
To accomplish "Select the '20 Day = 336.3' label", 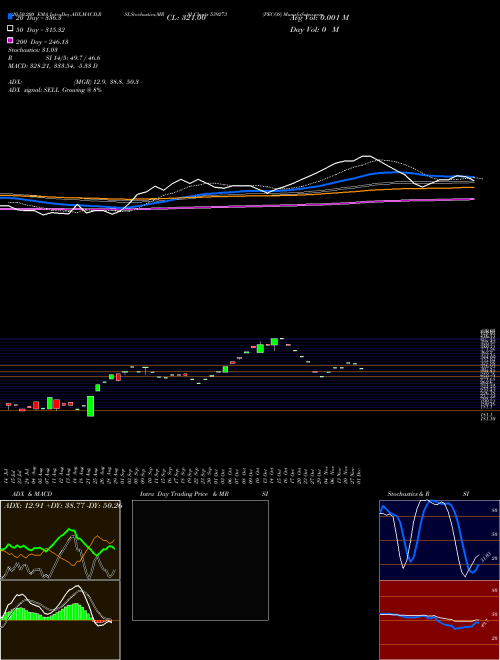I will (x=38, y=18).
